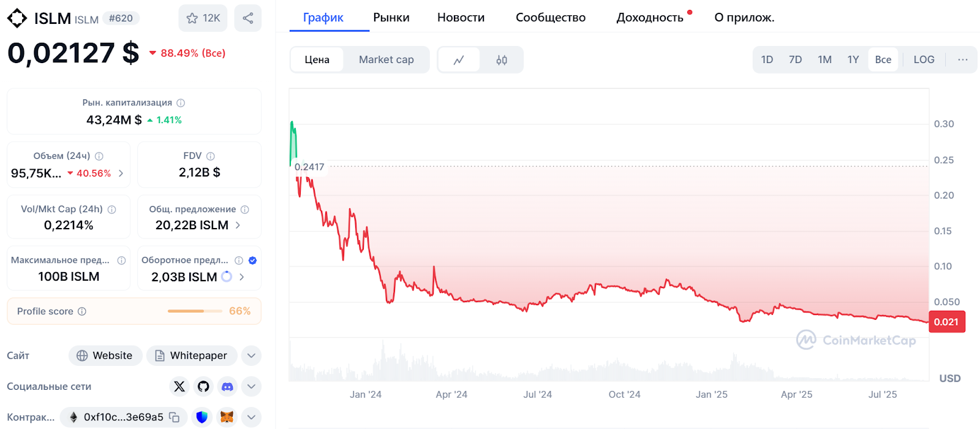Click the circulating supply progress ring

coord(227,276)
